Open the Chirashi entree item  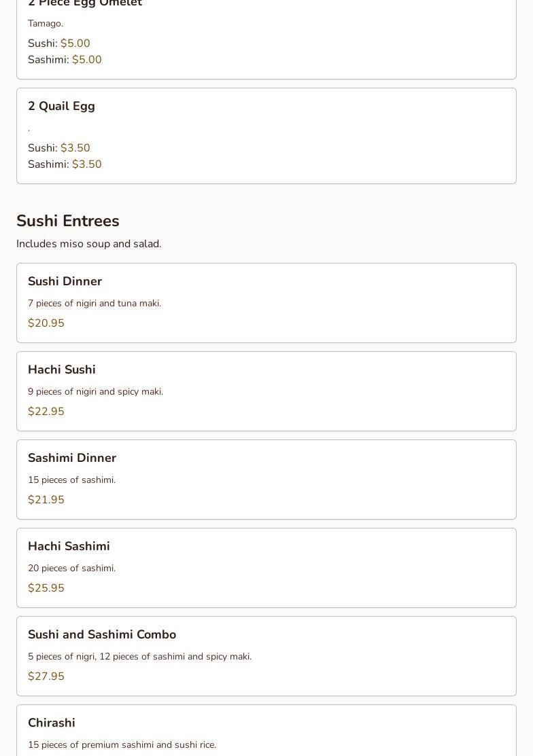click(266, 730)
